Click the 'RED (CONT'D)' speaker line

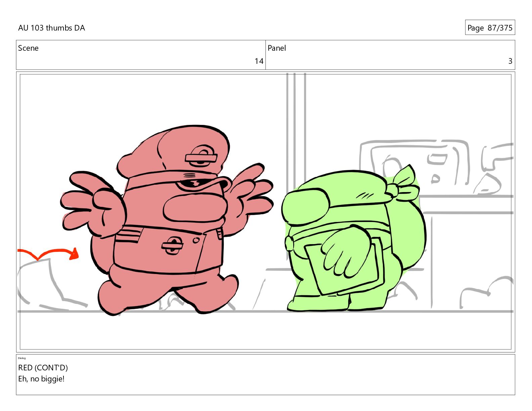43,368
